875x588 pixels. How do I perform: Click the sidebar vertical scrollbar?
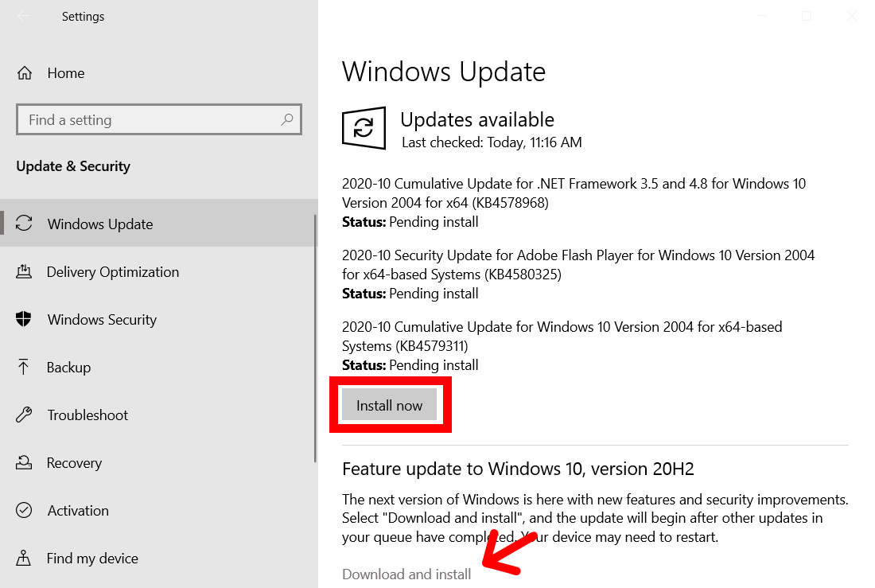(315, 338)
